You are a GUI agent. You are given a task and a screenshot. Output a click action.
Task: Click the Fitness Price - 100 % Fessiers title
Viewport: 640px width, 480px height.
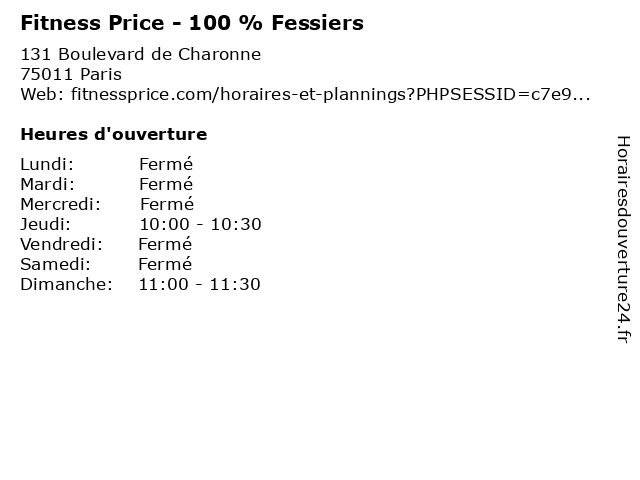(x=192, y=23)
